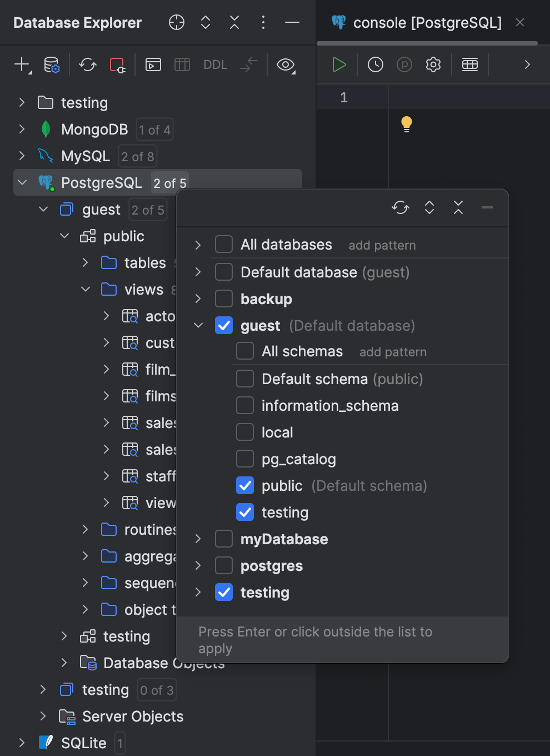This screenshot has height=756, width=550.
Task: Open query history in the console toolbar
Action: [x=375, y=64]
